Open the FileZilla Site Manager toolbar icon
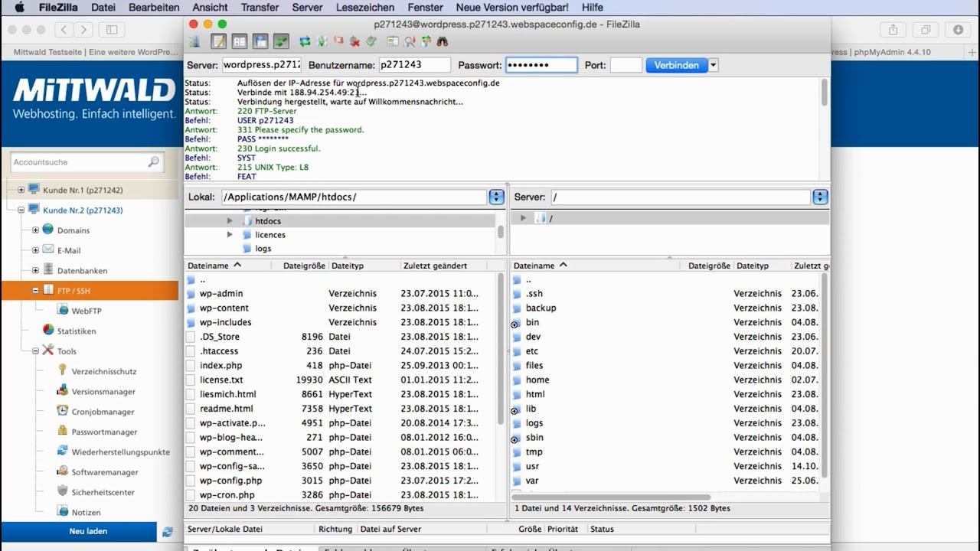980x551 pixels. tap(194, 41)
